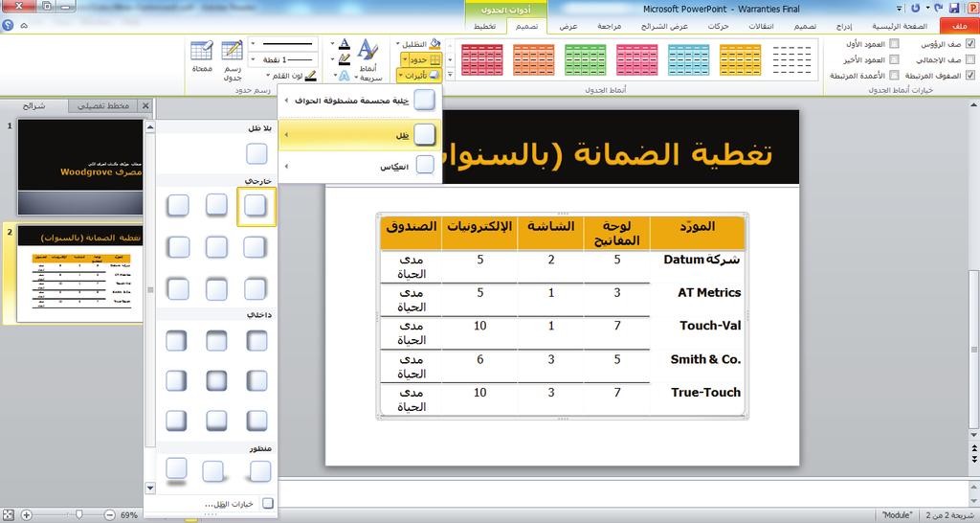
Task: Toggle Header Row (صف الرؤوس) checkbox
Action: click(970, 44)
